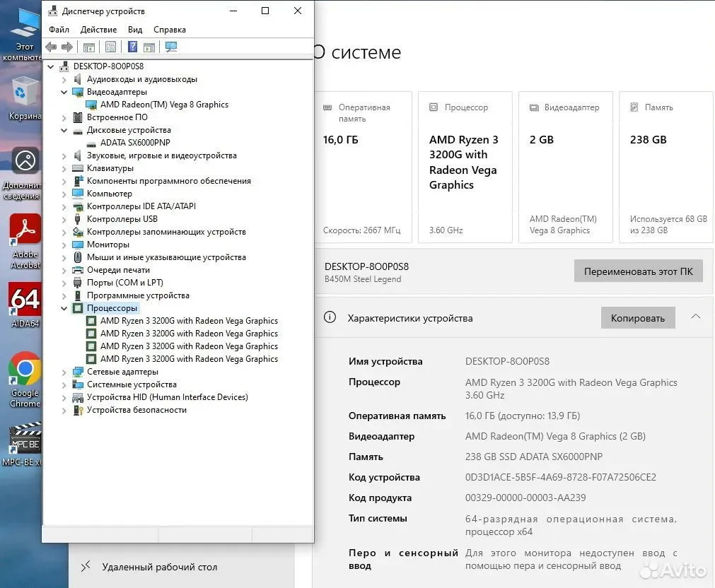Select the DESKTOP-8O0P0S8 root node in tree

pyautogui.click(x=108, y=66)
